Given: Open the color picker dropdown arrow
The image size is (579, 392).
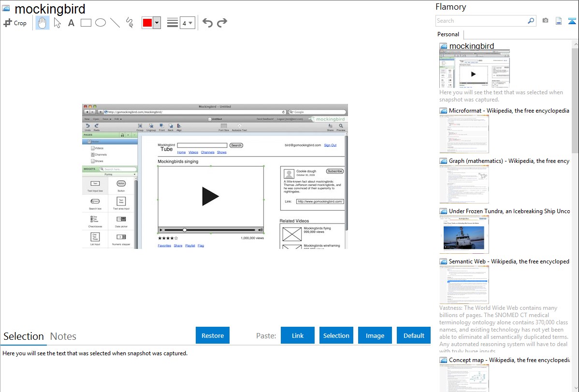Looking at the screenshot, I should [x=157, y=23].
